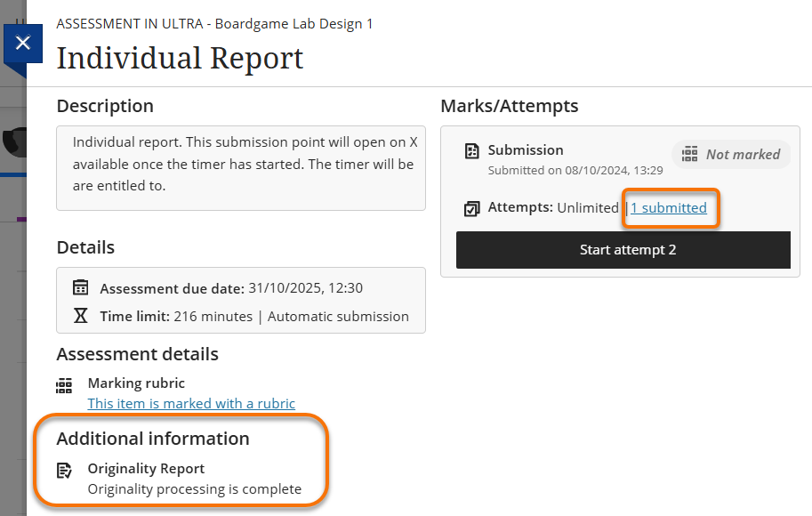The width and height of the screenshot is (812, 516).
Task: Click the Originality Report document icon
Action: pyautogui.click(x=64, y=470)
